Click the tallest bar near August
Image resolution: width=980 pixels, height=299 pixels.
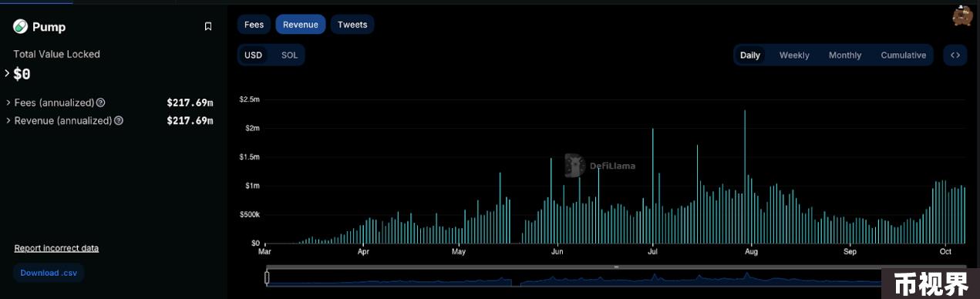pos(745,176)
